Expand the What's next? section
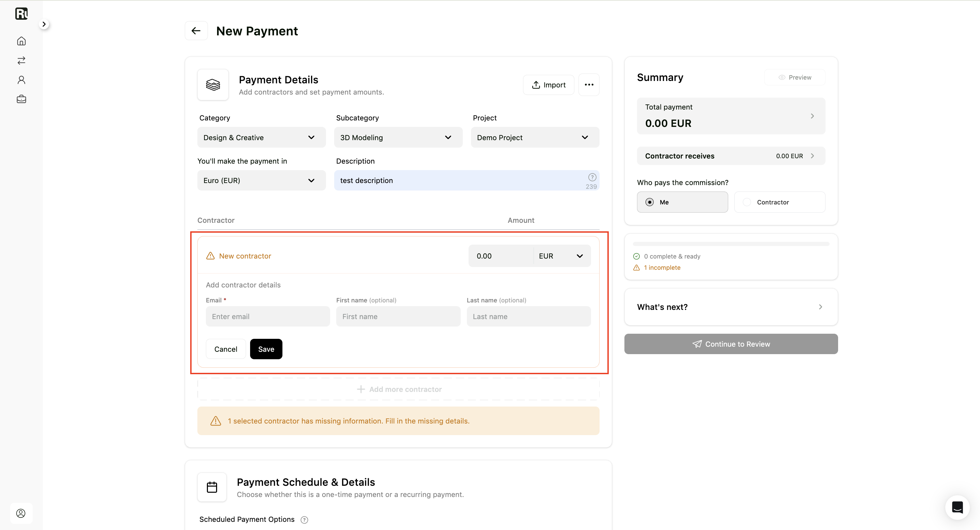This screenshot has width=980, height=530. coord(731,307)
